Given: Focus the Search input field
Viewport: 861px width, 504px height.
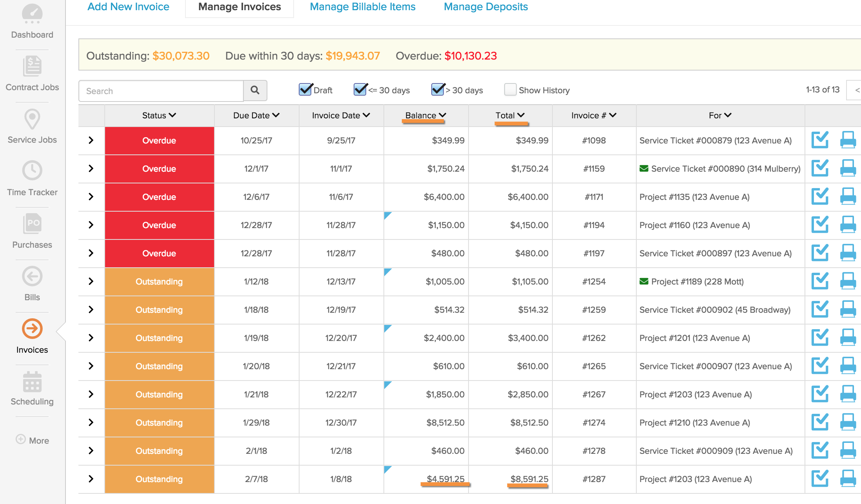Looking at the screenshot, I should point(161,91).
